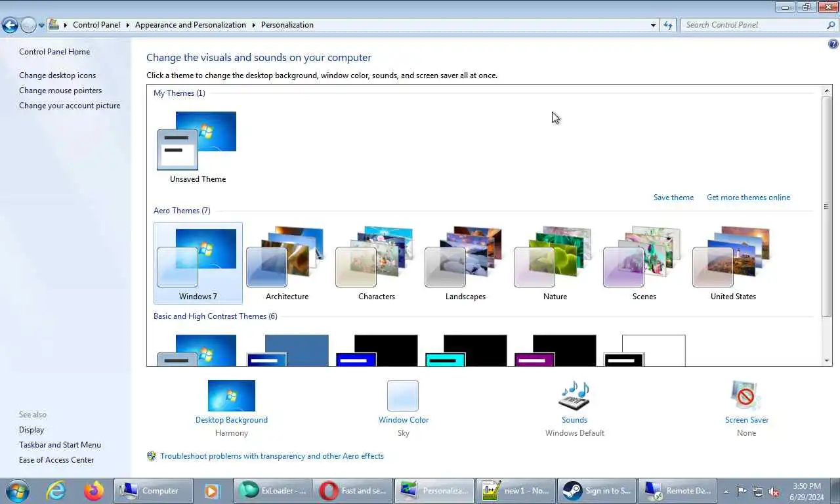
Task: Expand arrow after Appearance and Personalization
Action: tap(253, 25)
